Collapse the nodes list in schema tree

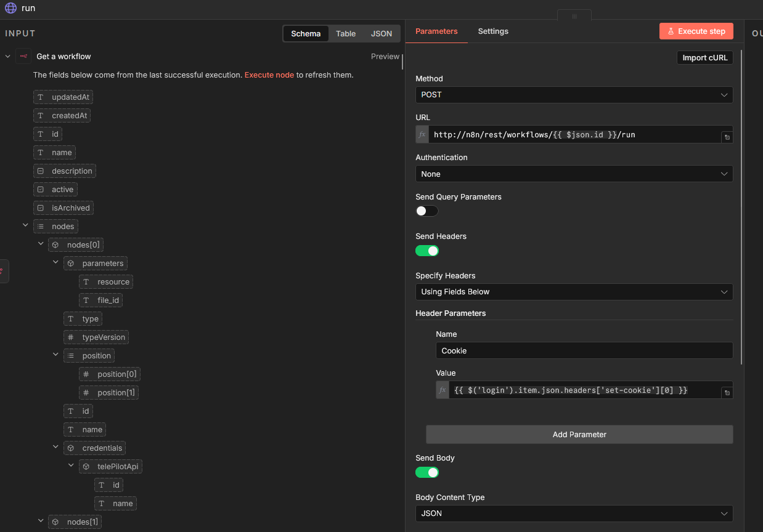[x=25, y=226]
